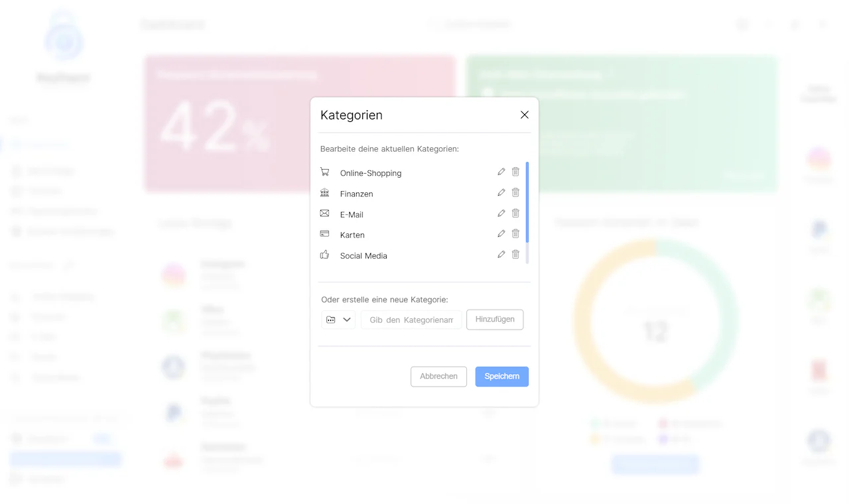Delete the Online-Shopping category

pos(515,172)
